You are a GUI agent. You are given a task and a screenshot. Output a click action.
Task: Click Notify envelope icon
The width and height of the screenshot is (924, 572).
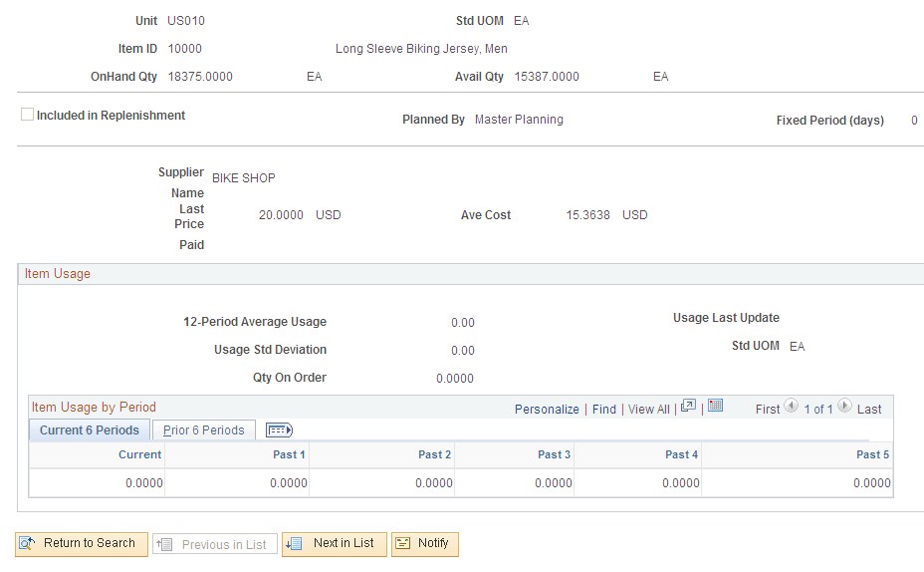402,544
